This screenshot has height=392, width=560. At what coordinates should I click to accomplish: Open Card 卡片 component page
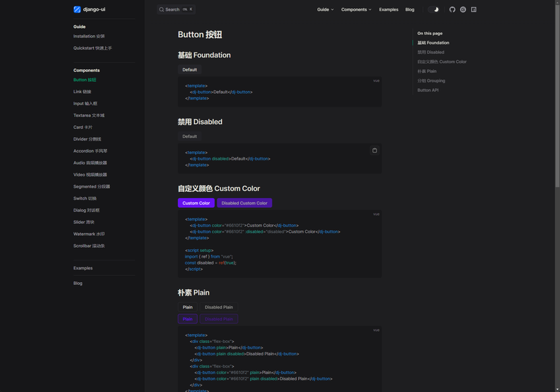pos(83,127)
